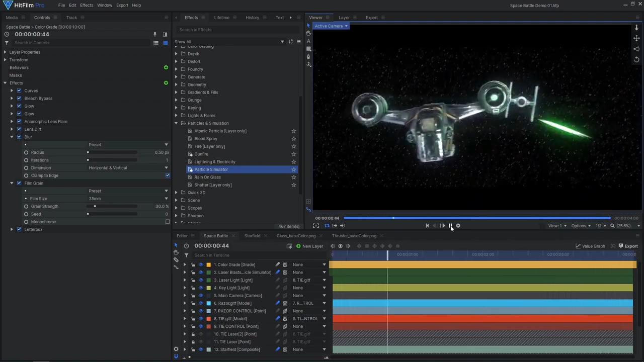Toggle the timeline snapping magnet icon

click(x=176, y=356)
